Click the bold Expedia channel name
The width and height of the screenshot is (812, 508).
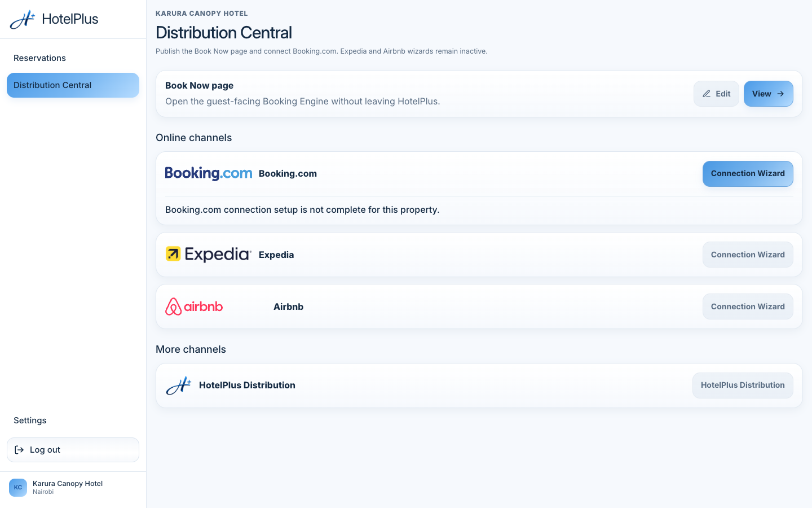(x=276, y=255)
